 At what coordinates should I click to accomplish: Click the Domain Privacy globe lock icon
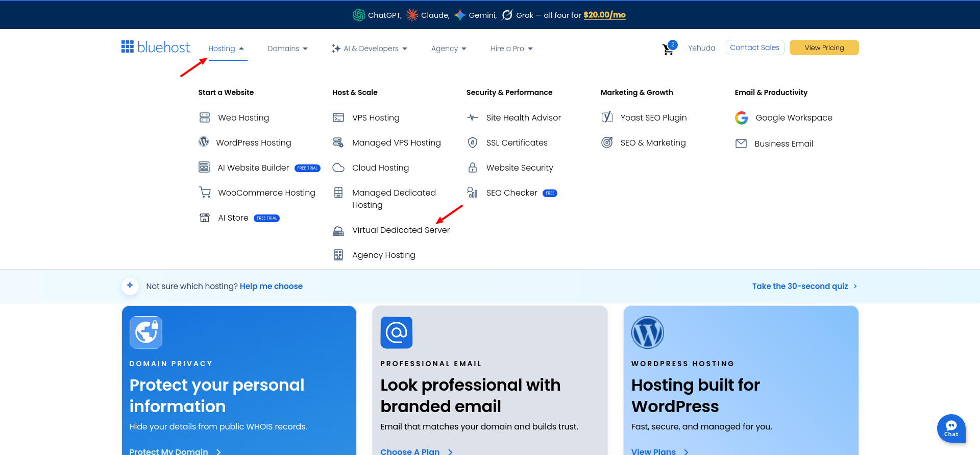[x=146, y=332]
